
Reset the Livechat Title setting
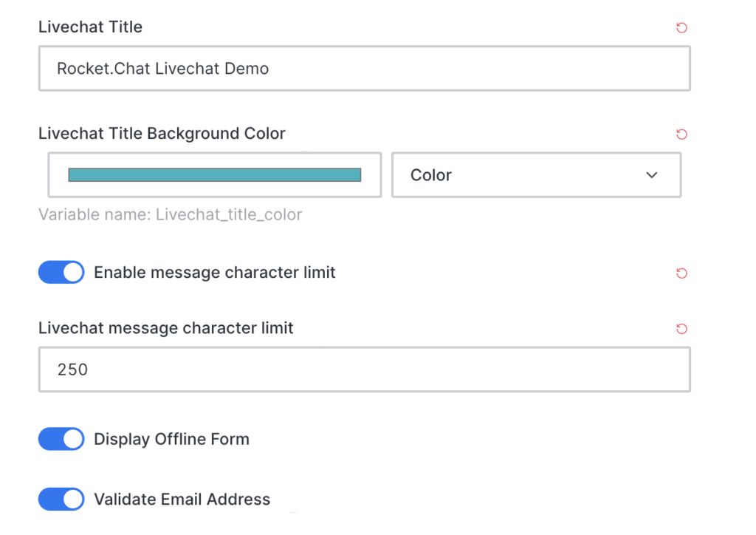681,27
